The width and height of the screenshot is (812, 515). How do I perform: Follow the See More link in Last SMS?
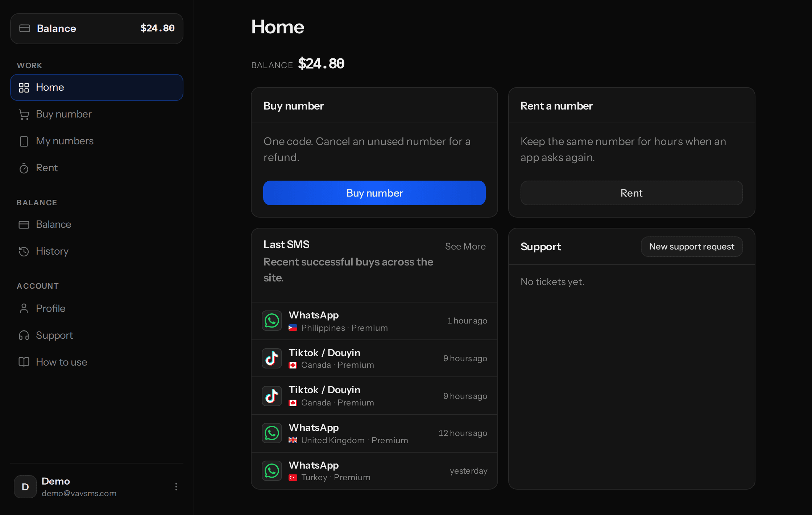[465, 246]
